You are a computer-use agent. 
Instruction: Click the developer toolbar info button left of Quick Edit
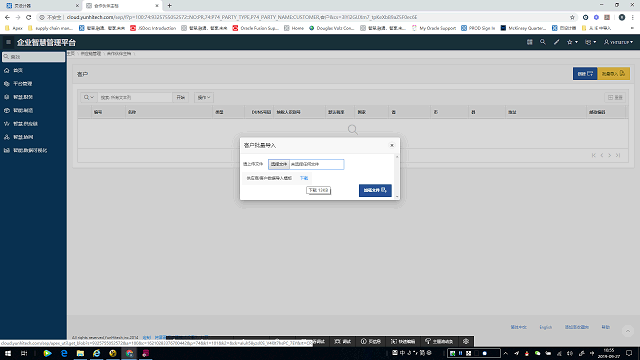coord(371,342)
